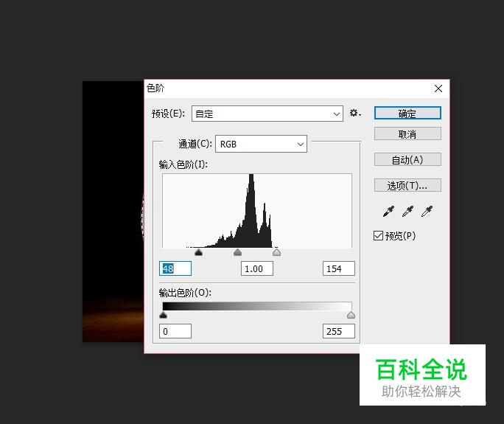Grab the input white point slider
Screen dimensions: 504x424
(276, 252)
